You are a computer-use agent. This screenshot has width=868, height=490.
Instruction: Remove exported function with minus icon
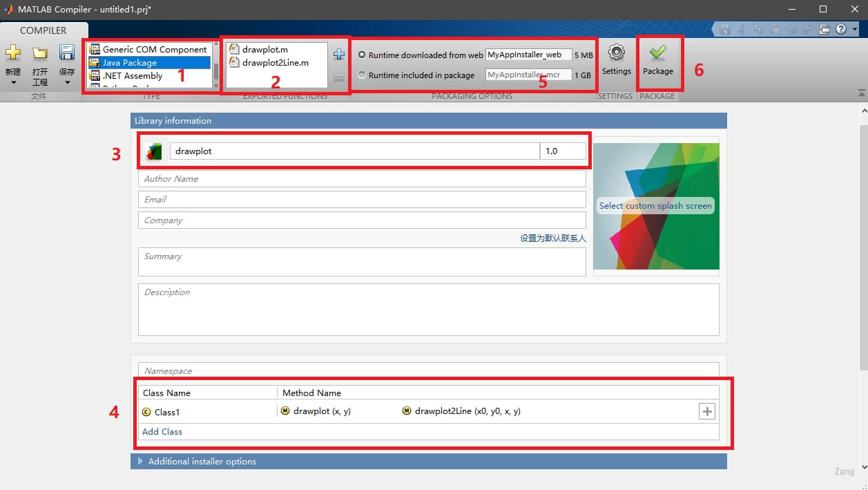(338, 78)
